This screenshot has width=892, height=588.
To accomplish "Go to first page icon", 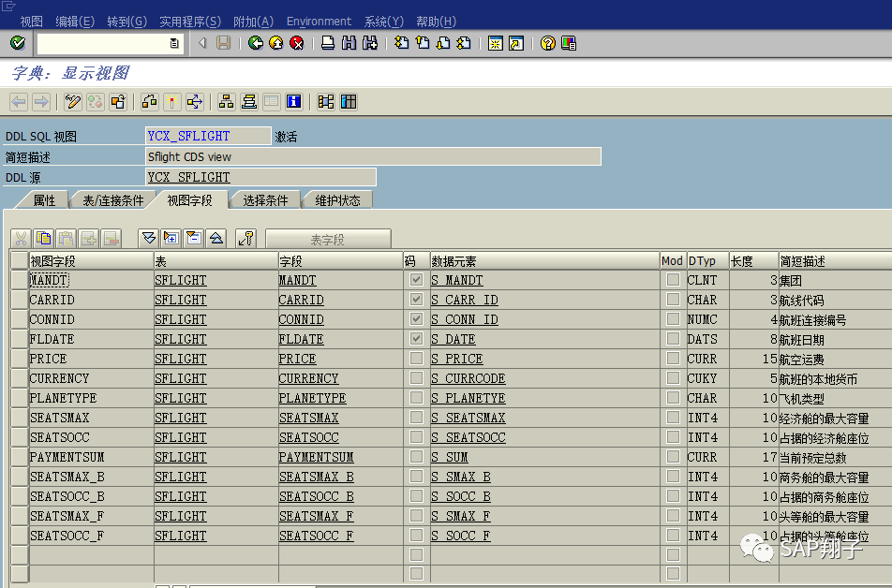I will (402, 43).
